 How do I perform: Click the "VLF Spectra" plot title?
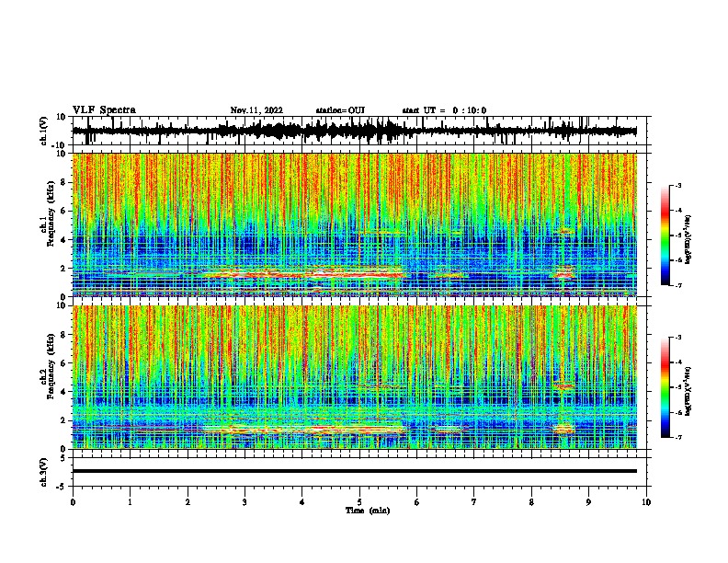104,109
